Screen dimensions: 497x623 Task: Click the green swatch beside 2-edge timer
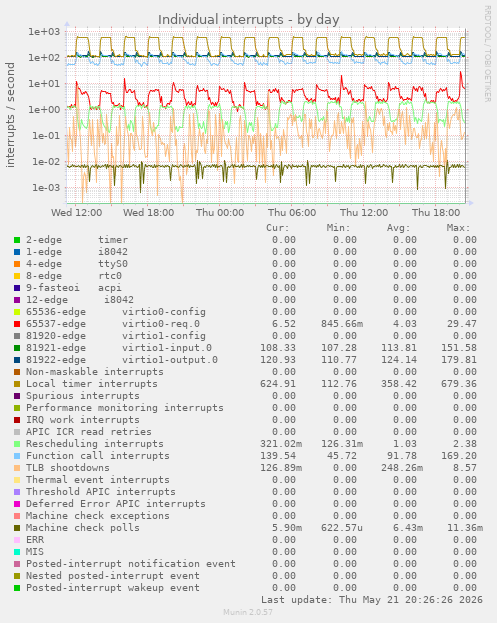(x=17, y=240)
